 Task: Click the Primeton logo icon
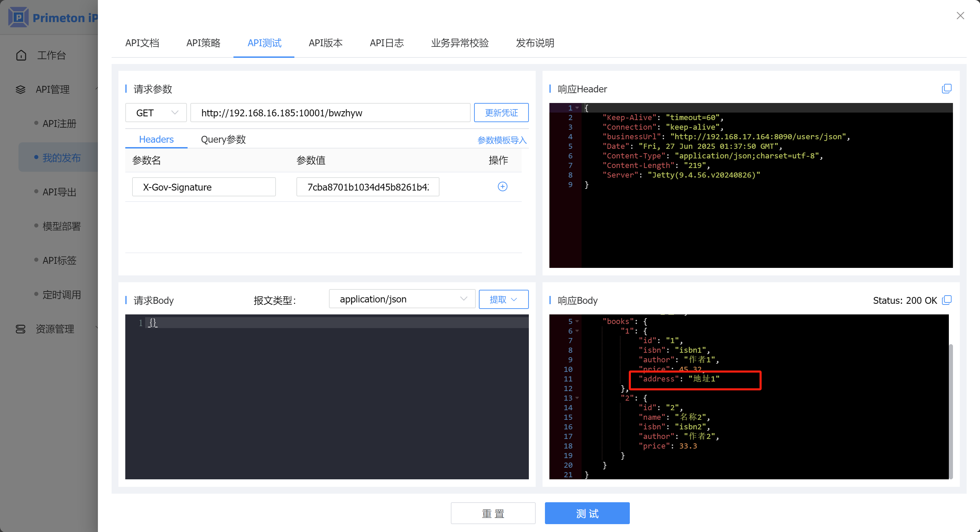pos(18,17)
